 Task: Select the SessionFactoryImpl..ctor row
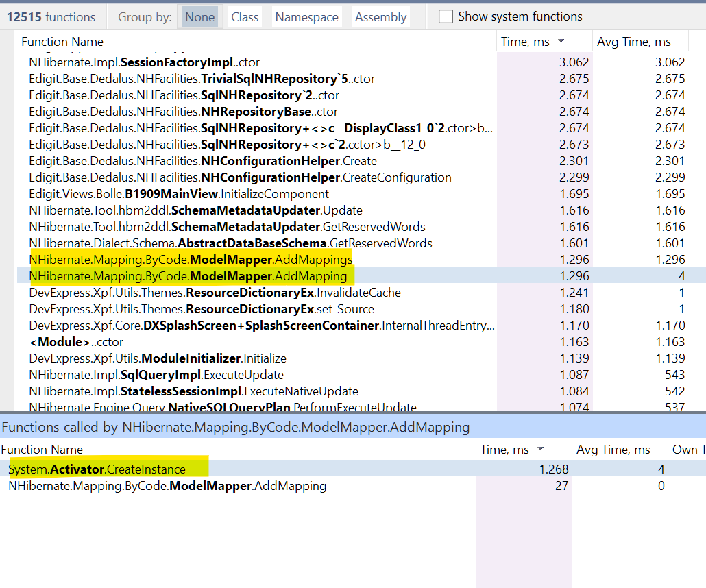point(361,62)
